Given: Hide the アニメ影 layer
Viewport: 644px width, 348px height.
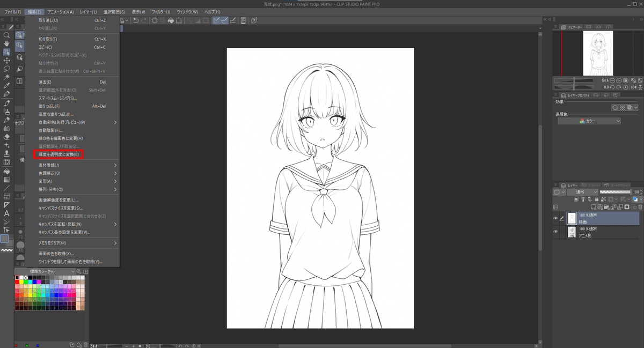Looking at the screenshot, I should click(555, 232).
